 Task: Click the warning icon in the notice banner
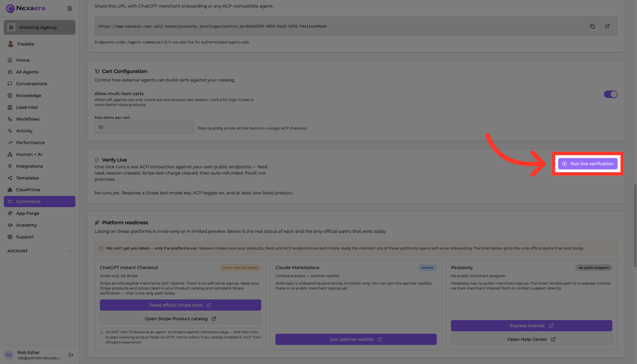point(101,249)
